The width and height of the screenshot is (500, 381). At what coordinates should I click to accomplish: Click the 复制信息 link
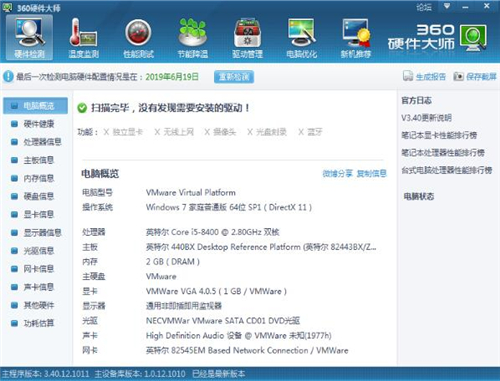click(372, 173)
